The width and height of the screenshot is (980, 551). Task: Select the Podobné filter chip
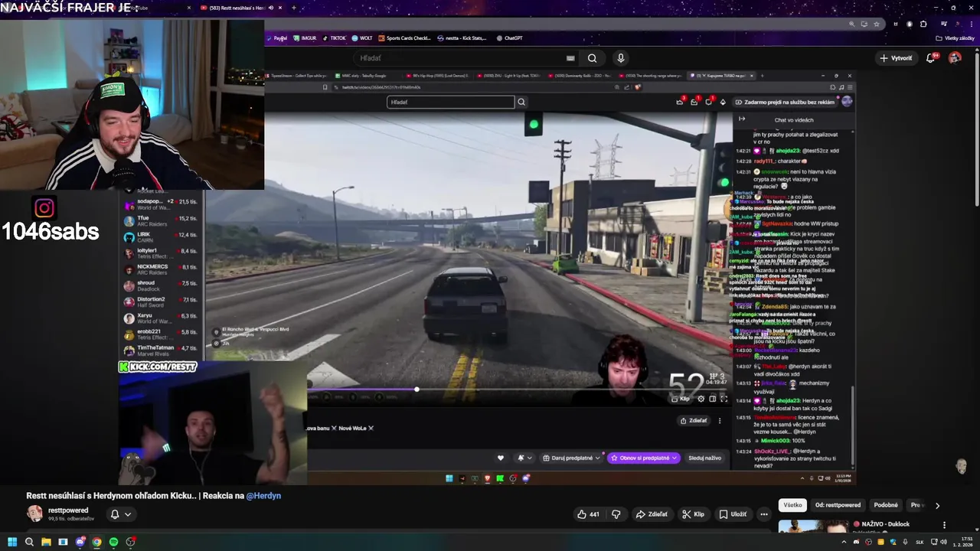click(x=886, y=505)
